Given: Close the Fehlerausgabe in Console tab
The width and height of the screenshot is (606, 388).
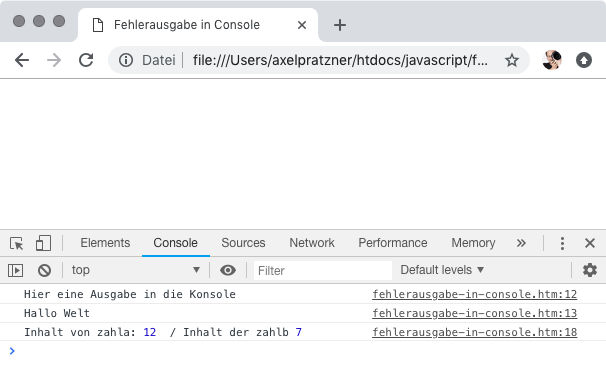Looking at the screenshot, I should [x=302, y=25].
